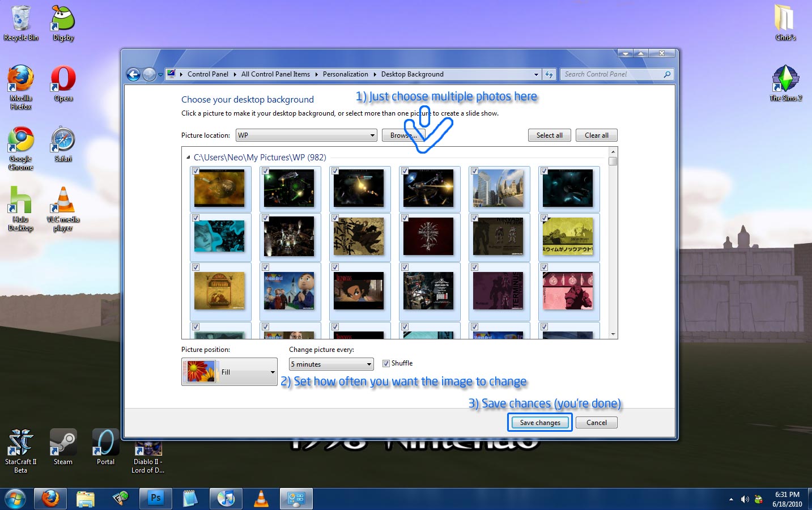Switch to Firefox in the taskbar
The height and width of the screenshot is (510, 812).
pyautogui.click(x=50, y=499)
